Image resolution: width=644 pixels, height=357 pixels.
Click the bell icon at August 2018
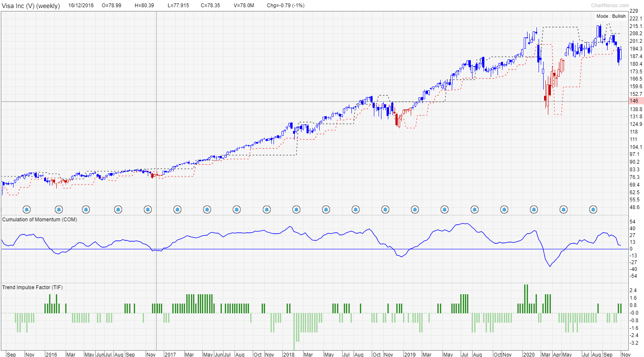click(356, 209)
